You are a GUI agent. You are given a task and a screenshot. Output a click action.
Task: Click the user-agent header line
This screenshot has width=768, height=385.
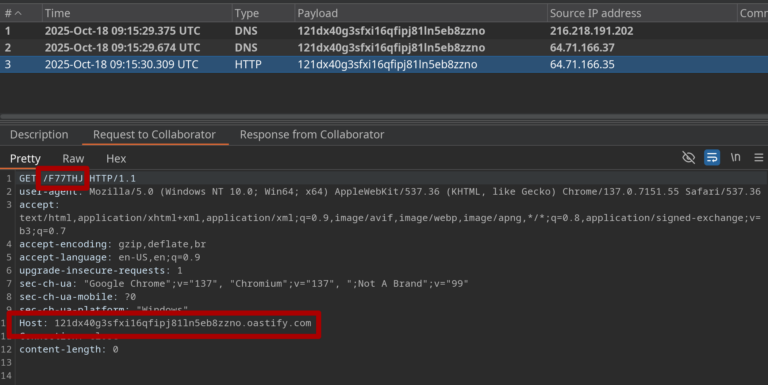pos(390,192)
